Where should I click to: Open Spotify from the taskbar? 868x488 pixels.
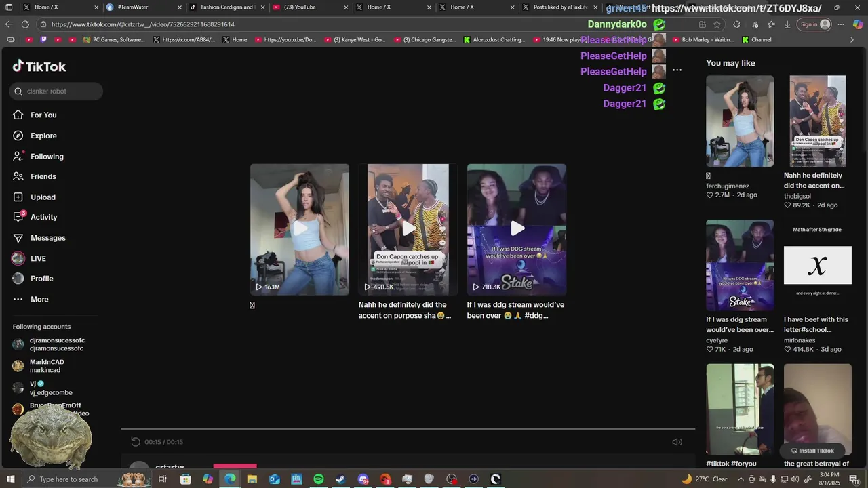click(319, 479)
